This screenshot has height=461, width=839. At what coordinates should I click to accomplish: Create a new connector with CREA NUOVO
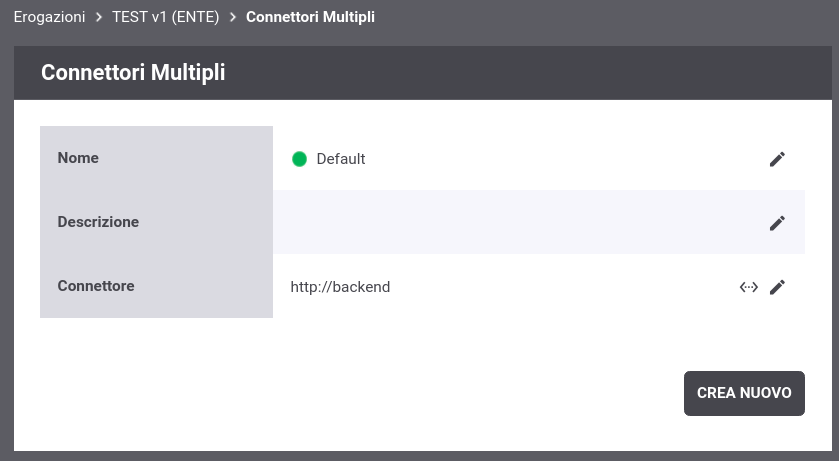[x=744, y=393]
